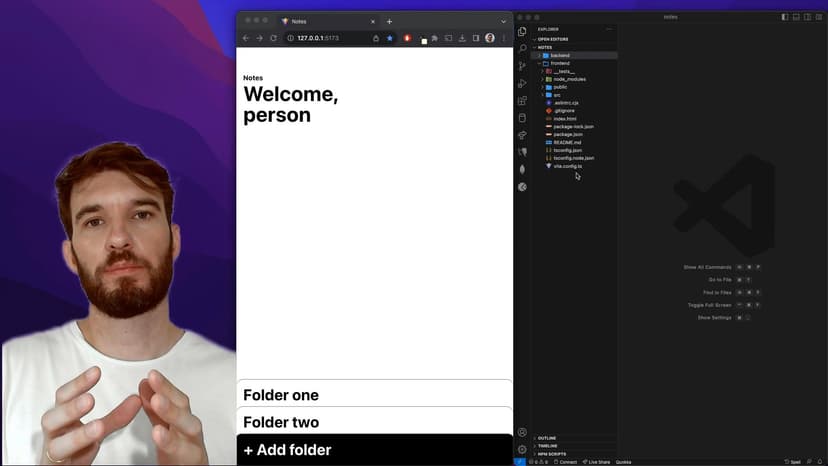This screenshot has height=466, width=828.
Task: Open the package.json file
Action: 568,134
